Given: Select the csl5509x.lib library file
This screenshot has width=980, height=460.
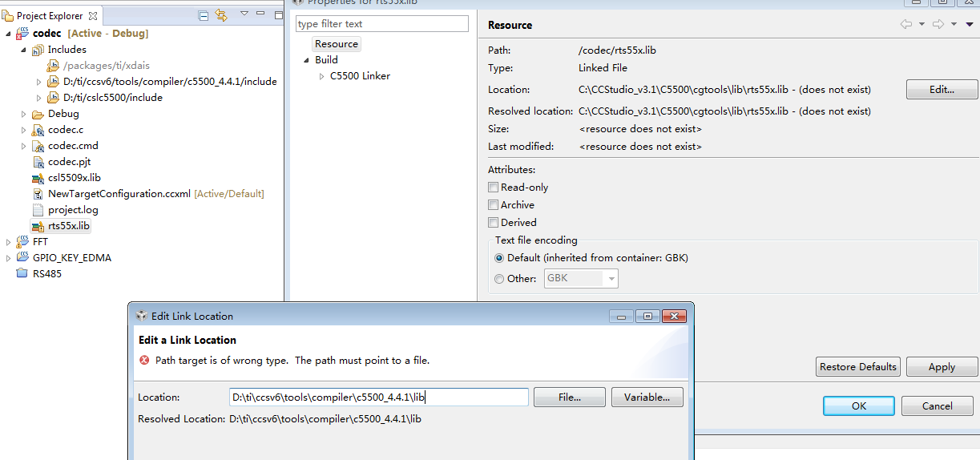Looking at the screenshot, I should 74,178.
